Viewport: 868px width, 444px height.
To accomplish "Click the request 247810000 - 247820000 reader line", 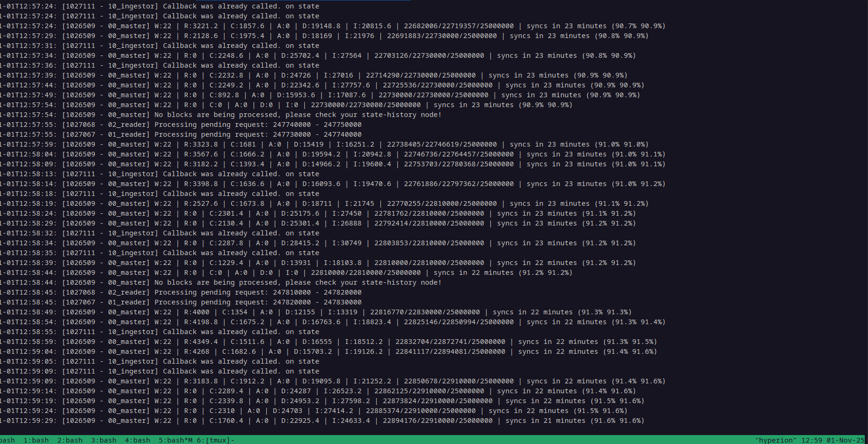I will click(x=258, y=292).
